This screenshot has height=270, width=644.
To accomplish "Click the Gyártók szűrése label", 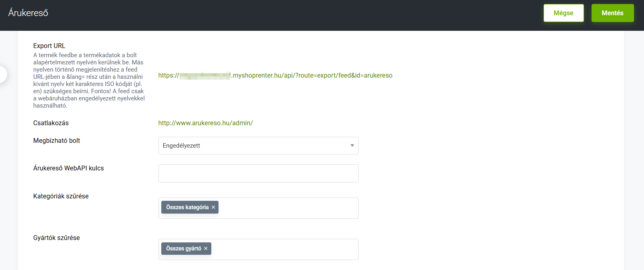I will tap(56, 238).
